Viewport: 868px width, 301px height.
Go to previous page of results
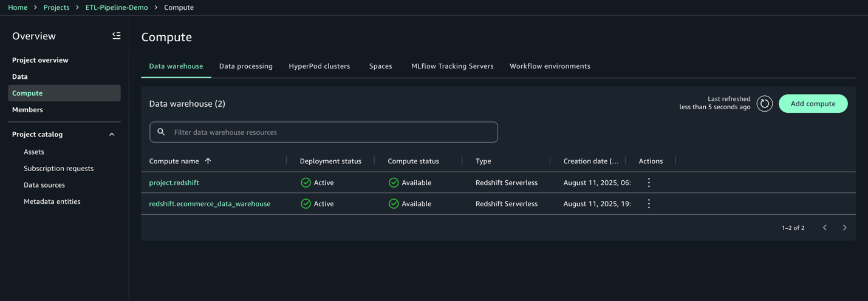point(824,228)
